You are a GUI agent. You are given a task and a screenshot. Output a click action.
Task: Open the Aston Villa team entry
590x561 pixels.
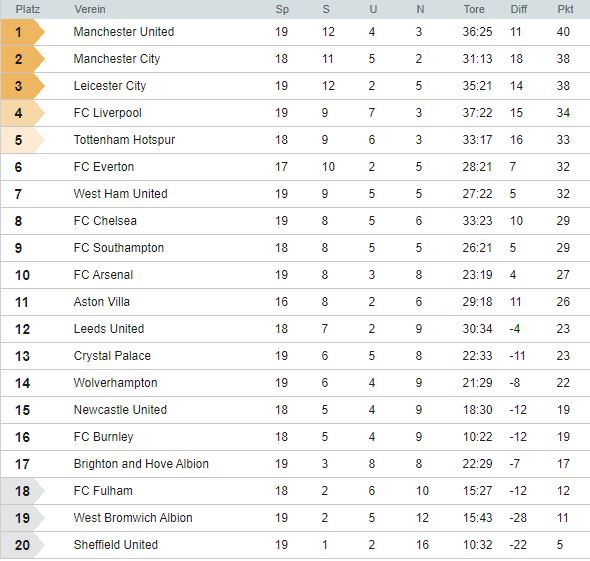coord(102,302)
